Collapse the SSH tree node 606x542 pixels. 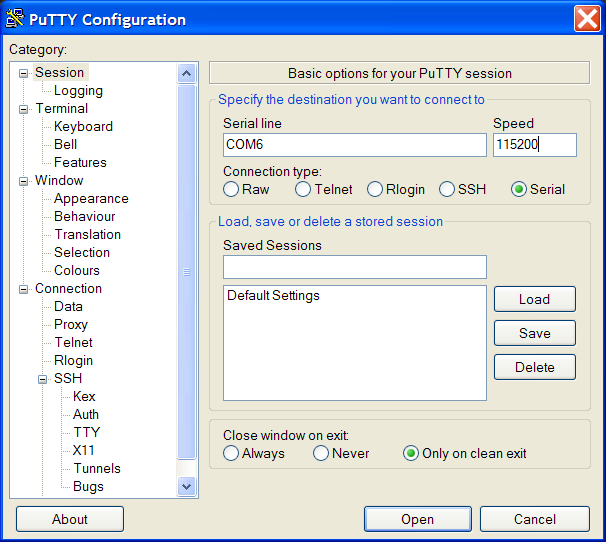point(43,379)
